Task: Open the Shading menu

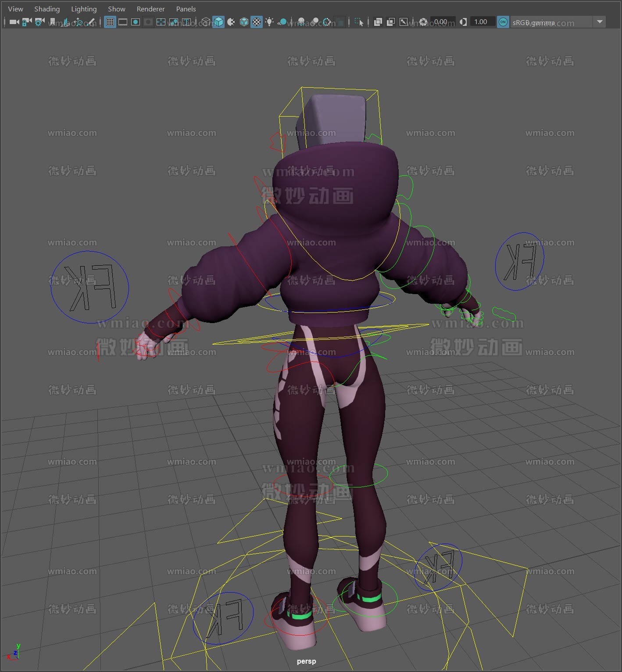Action: [x=47, y=9]
